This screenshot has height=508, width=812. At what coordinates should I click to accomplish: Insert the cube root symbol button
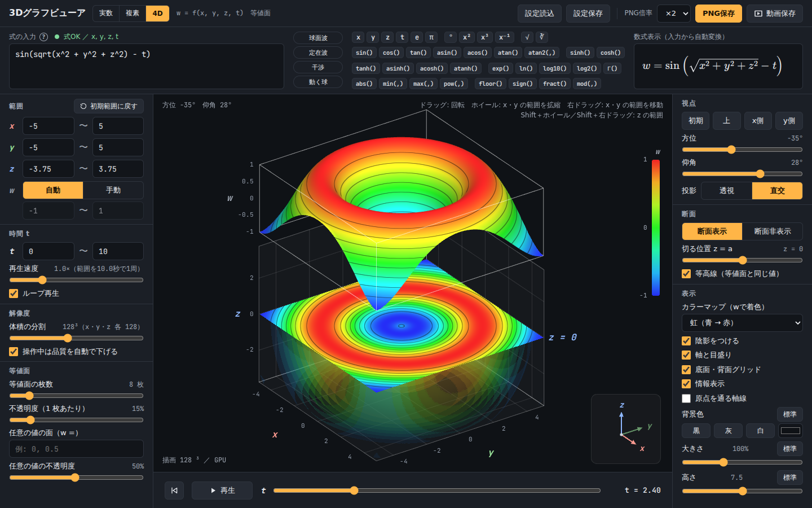[x=541, y=37]
